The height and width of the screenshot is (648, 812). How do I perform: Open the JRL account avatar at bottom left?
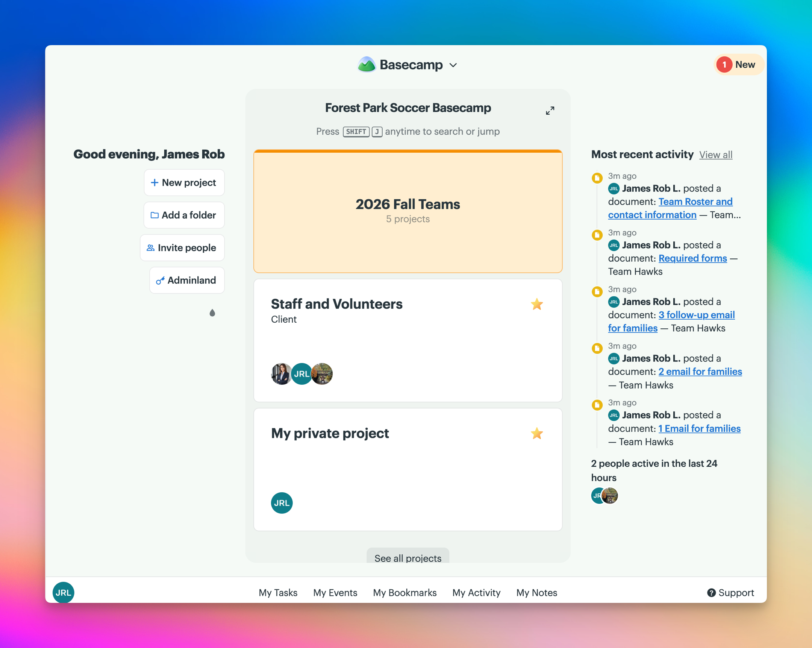pyautogui.click(x=63, y=592)
